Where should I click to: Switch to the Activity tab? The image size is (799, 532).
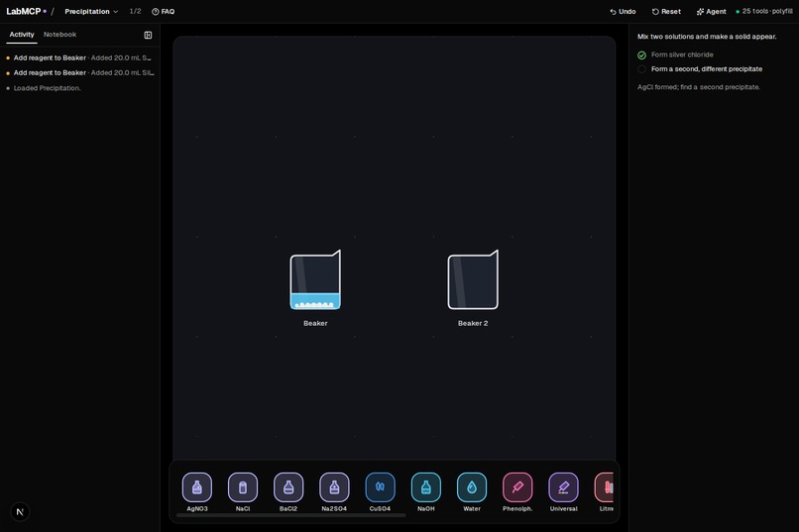click(x=22, y=35)
